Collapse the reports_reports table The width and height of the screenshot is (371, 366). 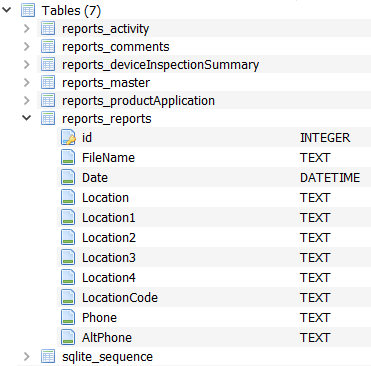[x=27, y=118]
